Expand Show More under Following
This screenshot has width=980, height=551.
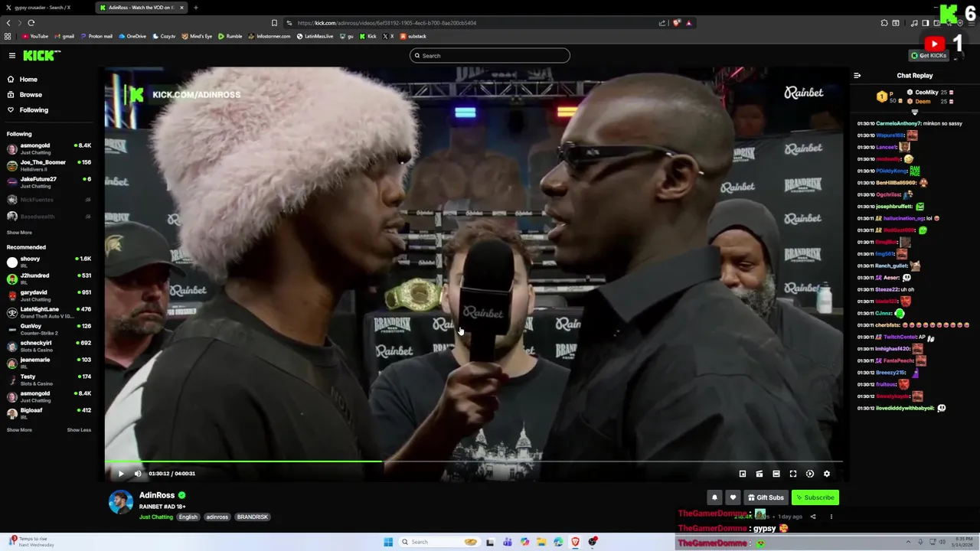(19, 233)
